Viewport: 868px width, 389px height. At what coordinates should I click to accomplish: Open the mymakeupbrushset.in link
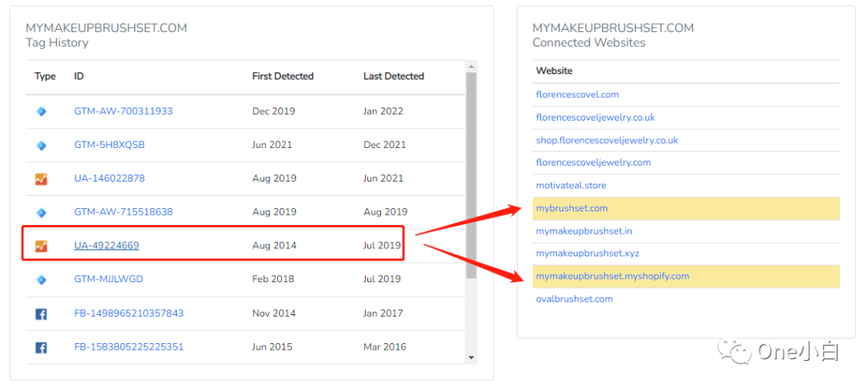(x=583, y=231)
